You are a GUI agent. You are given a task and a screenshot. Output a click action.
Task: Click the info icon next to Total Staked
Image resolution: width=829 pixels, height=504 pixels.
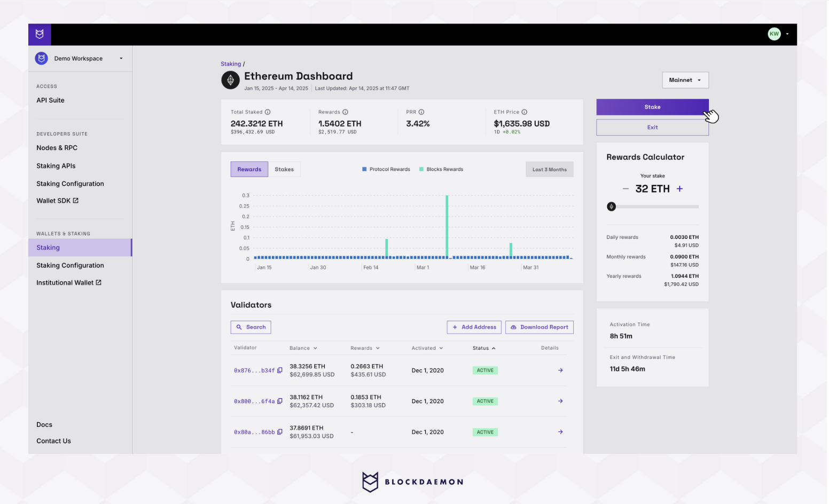pyautogui.click(x=268, y=112)
